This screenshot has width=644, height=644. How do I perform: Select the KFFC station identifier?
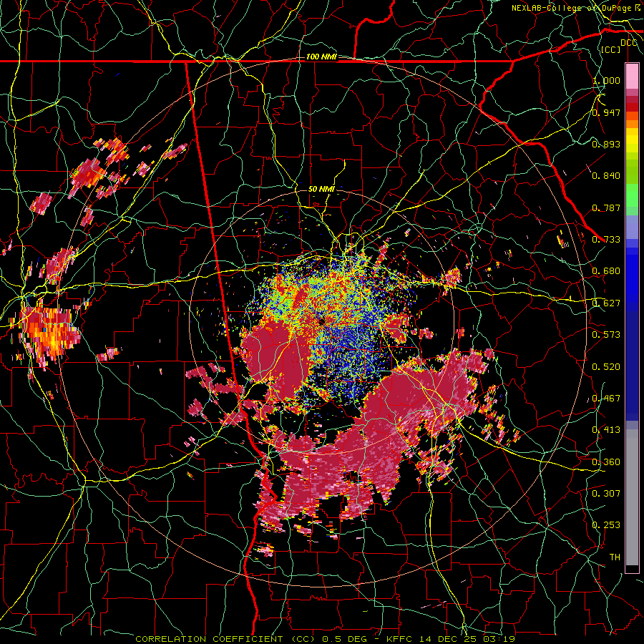click(401, 639)
